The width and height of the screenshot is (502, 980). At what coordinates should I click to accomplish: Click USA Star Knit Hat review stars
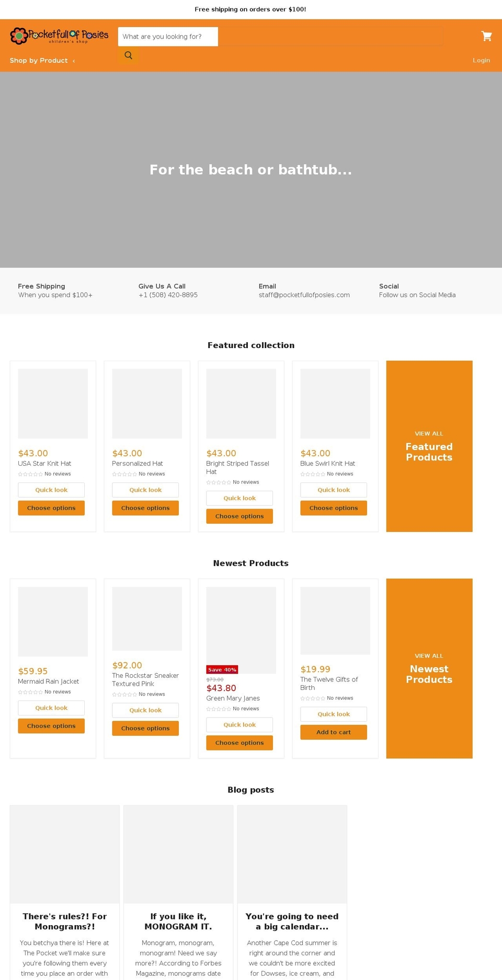point(30,474)
